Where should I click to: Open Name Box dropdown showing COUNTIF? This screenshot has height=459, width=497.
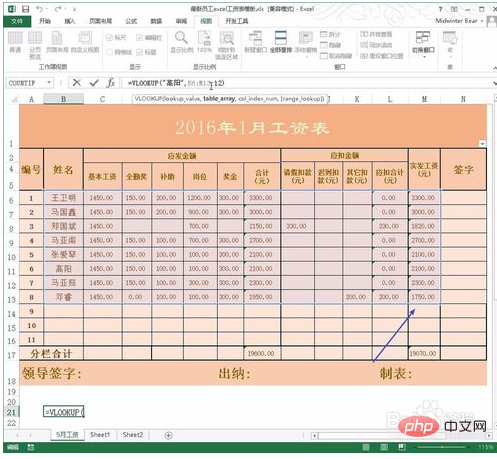coord(49,82)
